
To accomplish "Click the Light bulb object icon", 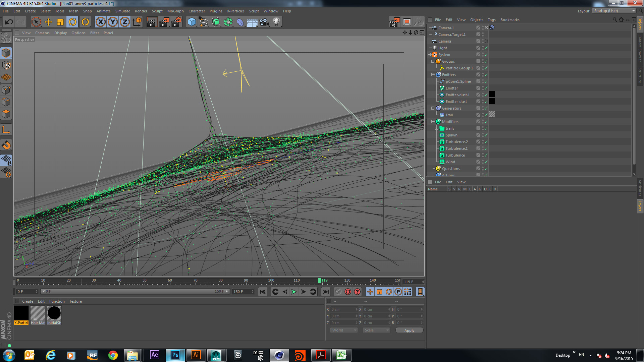I will click(276, 22).
